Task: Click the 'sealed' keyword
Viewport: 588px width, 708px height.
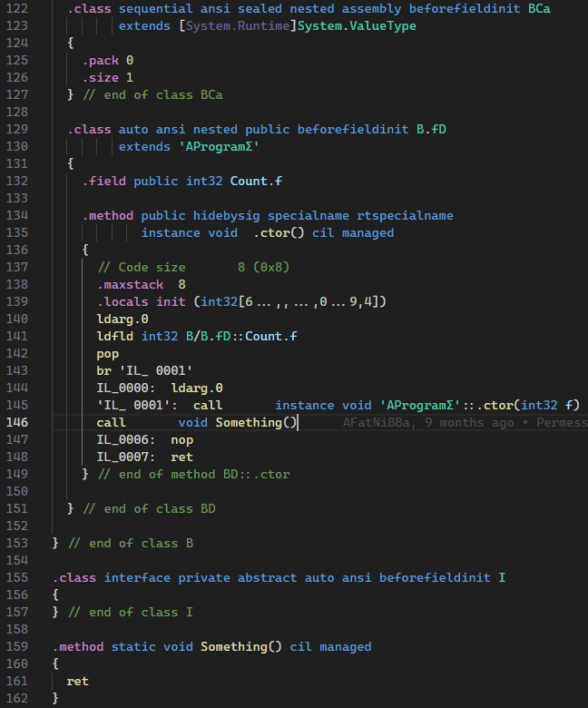Action: [260, 8]
